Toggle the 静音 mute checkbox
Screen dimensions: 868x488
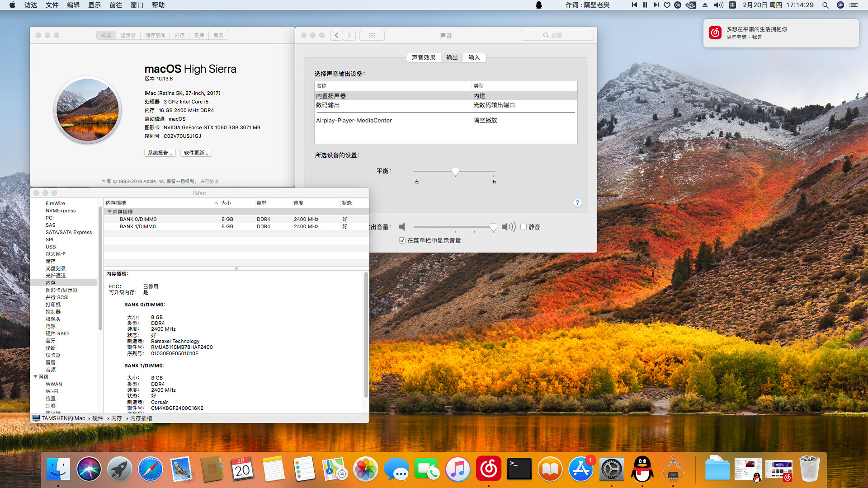(x=524, y=227)
